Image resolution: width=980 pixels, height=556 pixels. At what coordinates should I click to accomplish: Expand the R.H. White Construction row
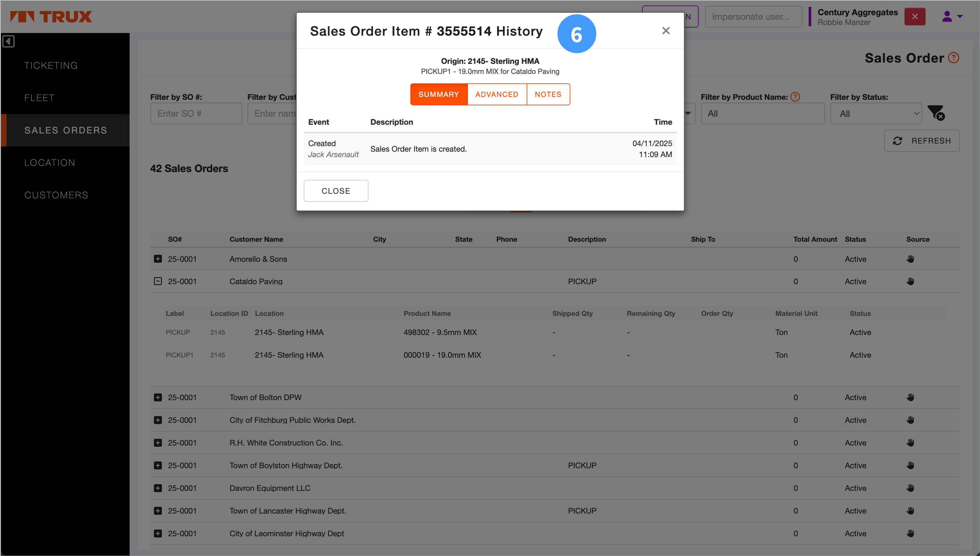tap(158, 443)
